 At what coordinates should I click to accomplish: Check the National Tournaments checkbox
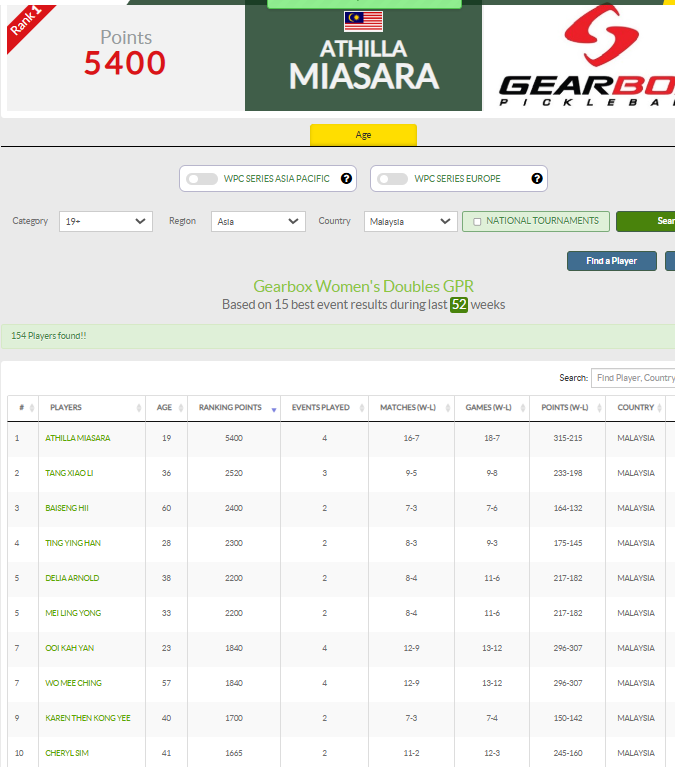pyautogui.click(x=477, y=222)
